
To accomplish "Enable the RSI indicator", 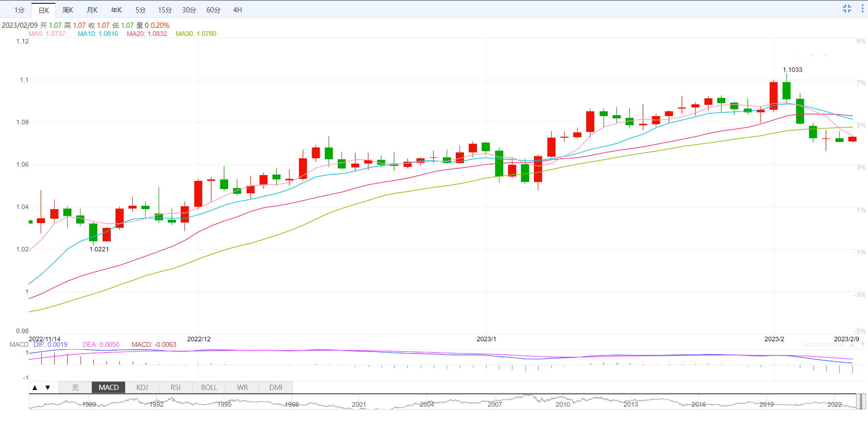I will click(x=175, y=388).
